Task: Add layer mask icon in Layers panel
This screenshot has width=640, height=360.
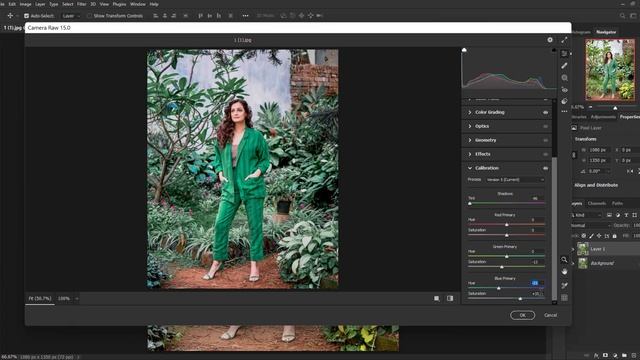Action: click(605, 356)
